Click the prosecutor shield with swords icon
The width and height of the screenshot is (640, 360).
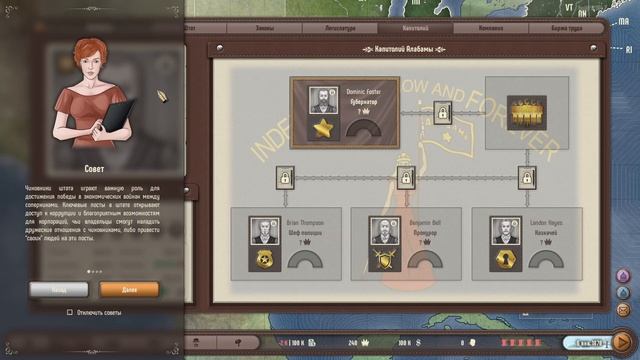(384, 259)
